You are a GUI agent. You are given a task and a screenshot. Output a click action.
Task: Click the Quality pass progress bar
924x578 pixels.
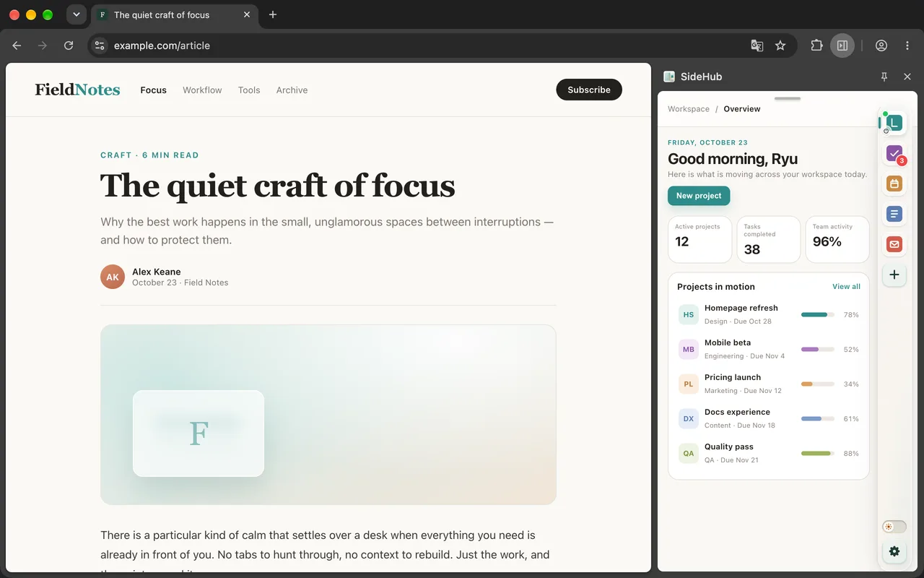[818, 454]
